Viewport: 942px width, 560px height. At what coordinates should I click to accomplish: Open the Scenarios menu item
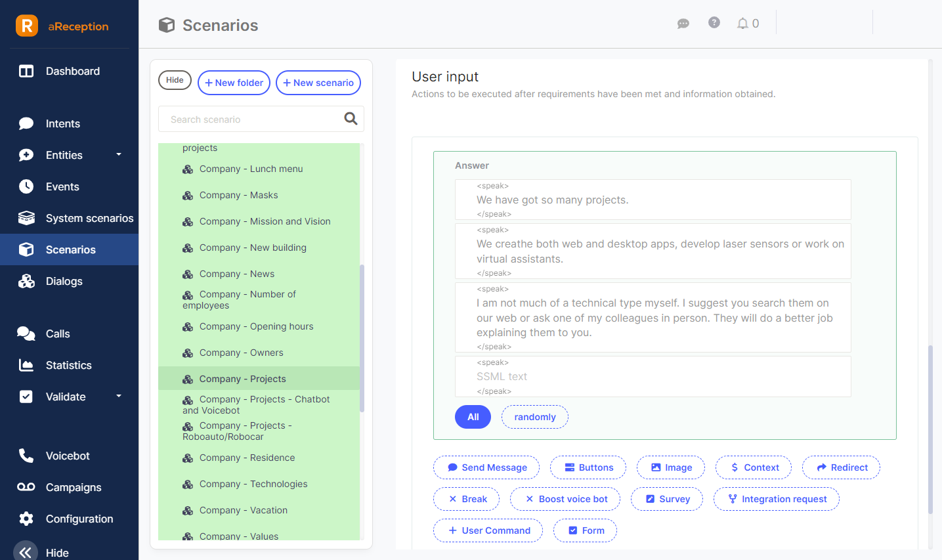pyautogui.click(x=70, y=249)
